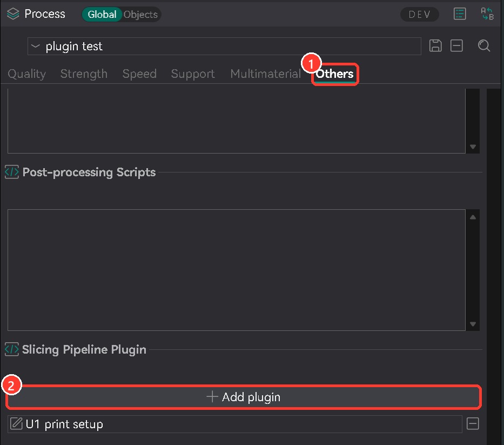The width and height of the screenshot is (504, 445).
Task: Click the upper text box scroll-down arrow
Action: [473, 147]
